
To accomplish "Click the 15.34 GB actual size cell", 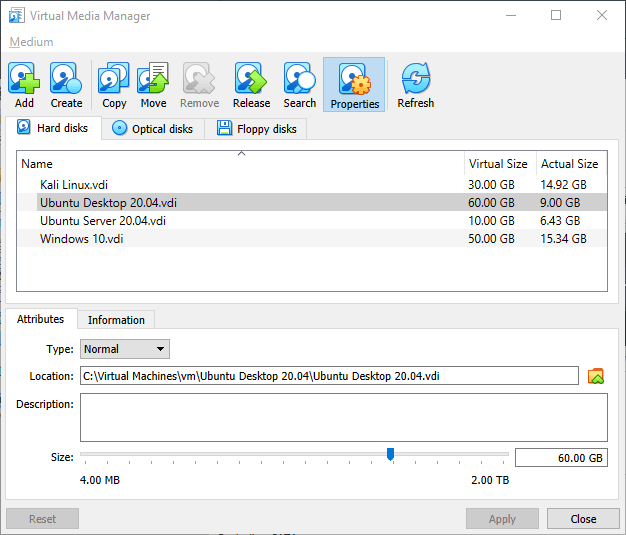I will [x=563, y=238].
